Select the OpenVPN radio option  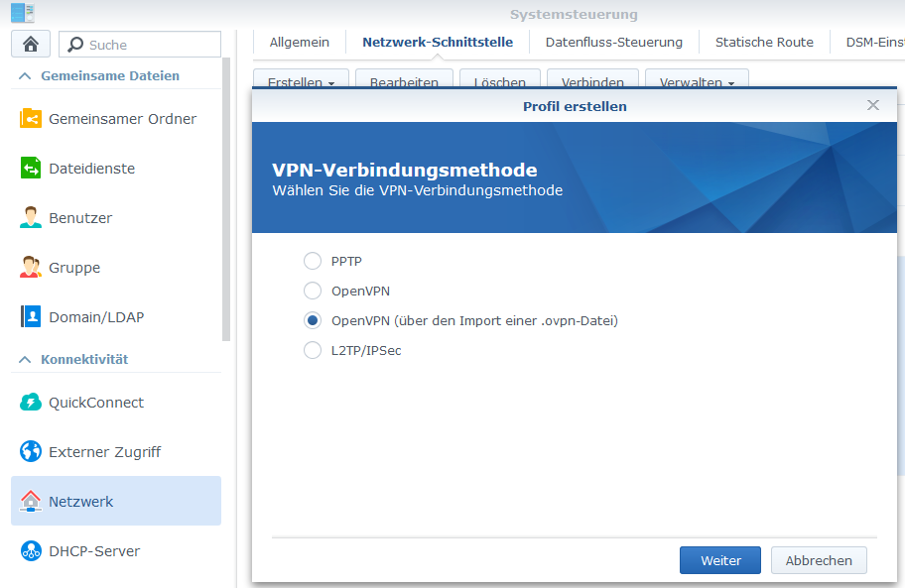point(313,291)
